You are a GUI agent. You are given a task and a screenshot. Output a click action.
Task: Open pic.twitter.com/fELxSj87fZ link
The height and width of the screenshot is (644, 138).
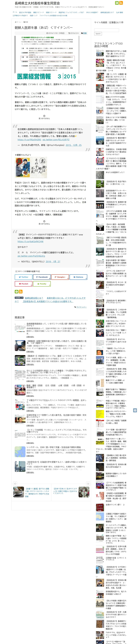pyautogui.click(x=56, y=140)
